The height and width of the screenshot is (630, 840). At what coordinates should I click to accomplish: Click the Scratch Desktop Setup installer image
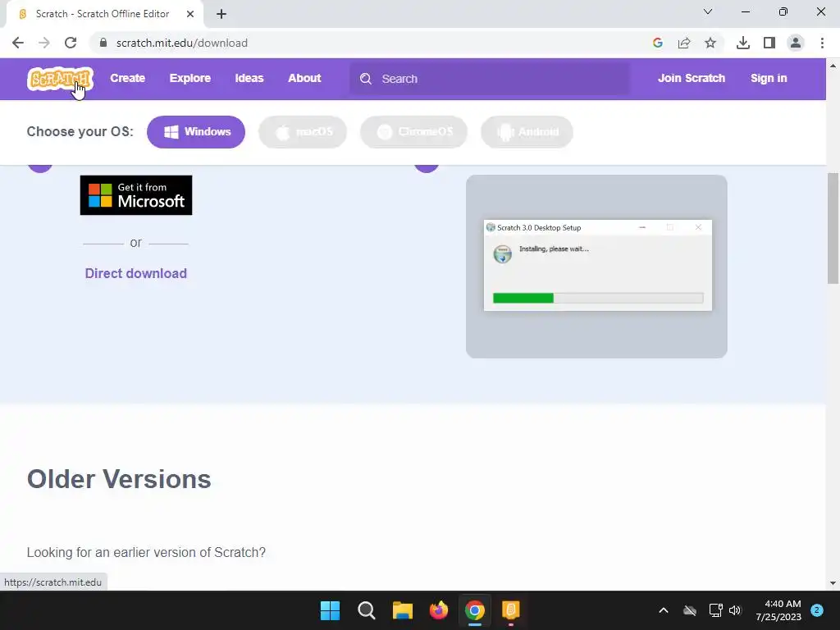click(x=597, y=267)
